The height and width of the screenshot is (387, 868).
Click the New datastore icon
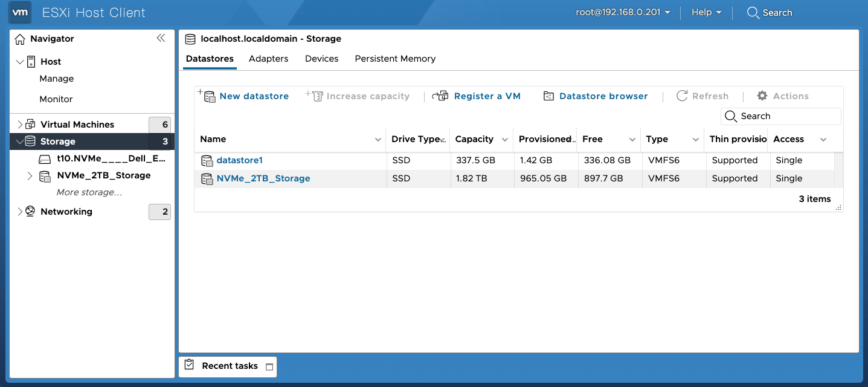207,96
